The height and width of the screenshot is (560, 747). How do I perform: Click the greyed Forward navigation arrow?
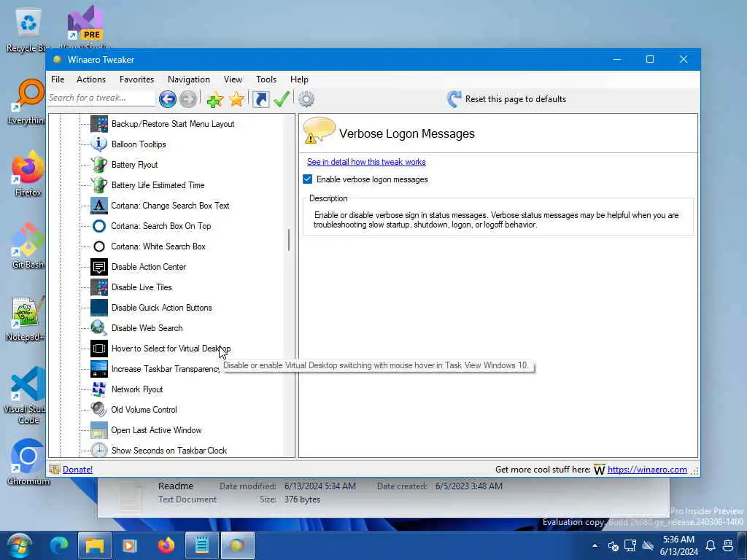[188, 99]
